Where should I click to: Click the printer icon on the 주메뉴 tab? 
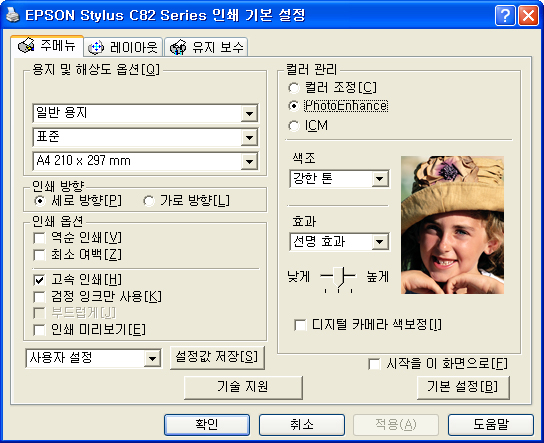(x=26, y=45)
